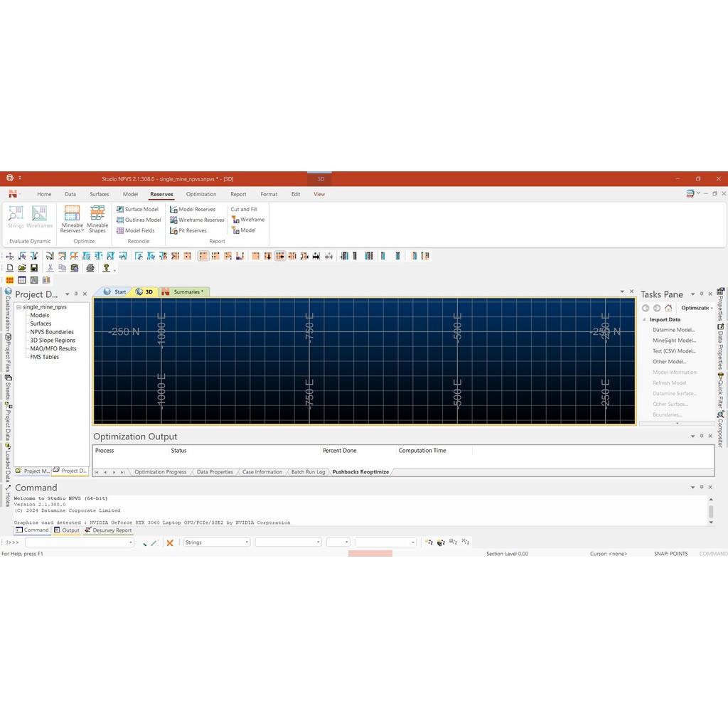The image size is (728, 728).
Task: Click Datamine Model... import link
Action: tap(674, 330)
